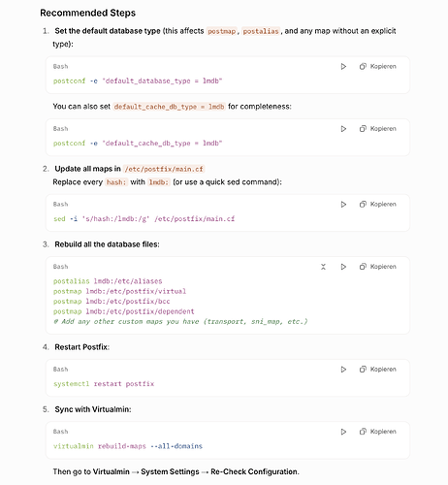Click the inline lmdb: code tag

158,182
